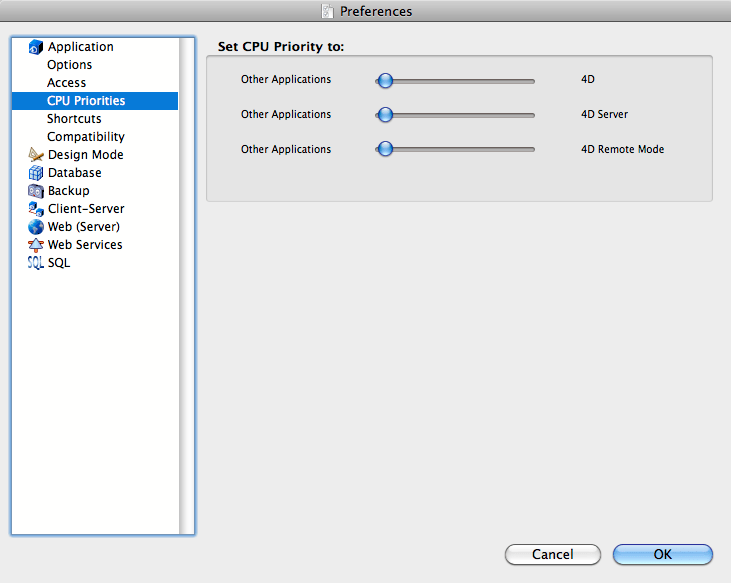The image size is (731, 583).
Task: Click the Database cube icon
Action: (x=35, y=173)
